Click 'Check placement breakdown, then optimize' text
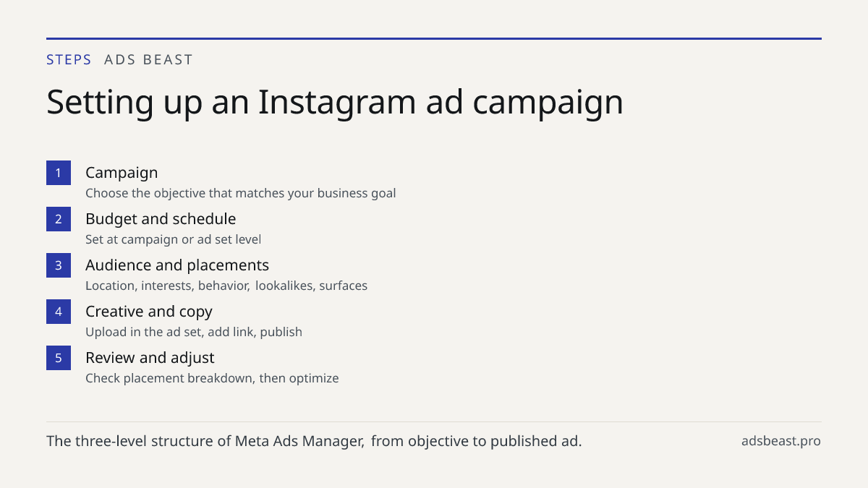This screenshot has width=868, height=488. click(212, 378)
